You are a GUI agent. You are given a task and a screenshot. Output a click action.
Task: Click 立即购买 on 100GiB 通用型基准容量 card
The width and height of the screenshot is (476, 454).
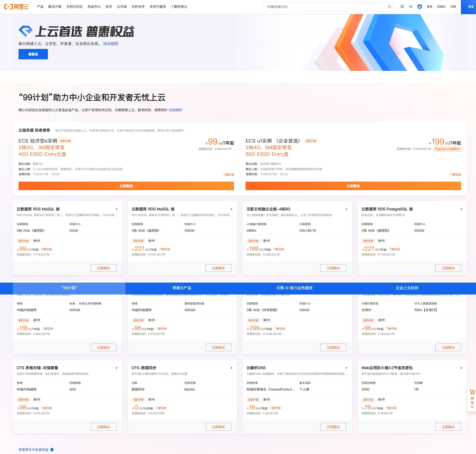pos(218,348)
